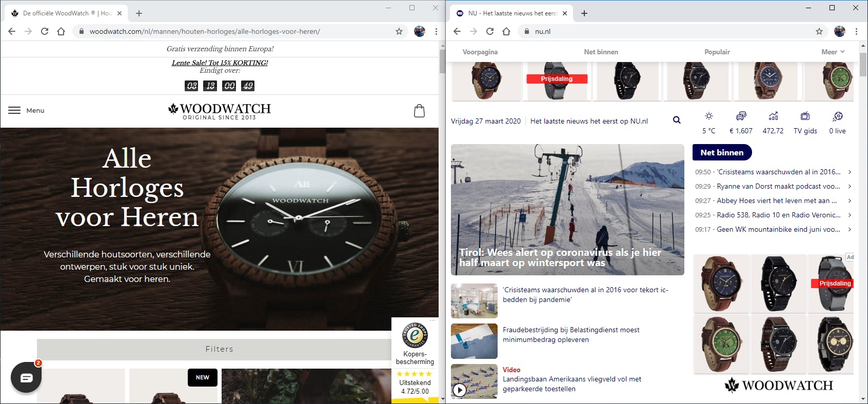Open the Crisisteams ic-bedden article link
868x404 pixels.
click(x=585, y=295)
